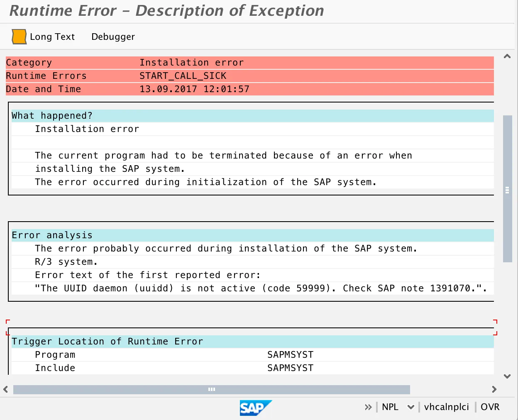Select the Program SAPMSYST value
The height and width of the screenshot is (420, 518).
pos(290,355)
